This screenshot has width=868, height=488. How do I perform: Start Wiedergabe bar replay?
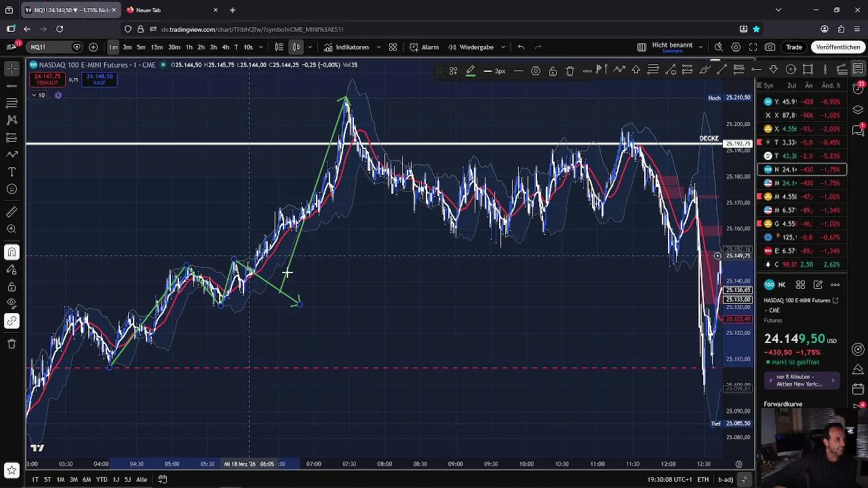tap(471, 47)
